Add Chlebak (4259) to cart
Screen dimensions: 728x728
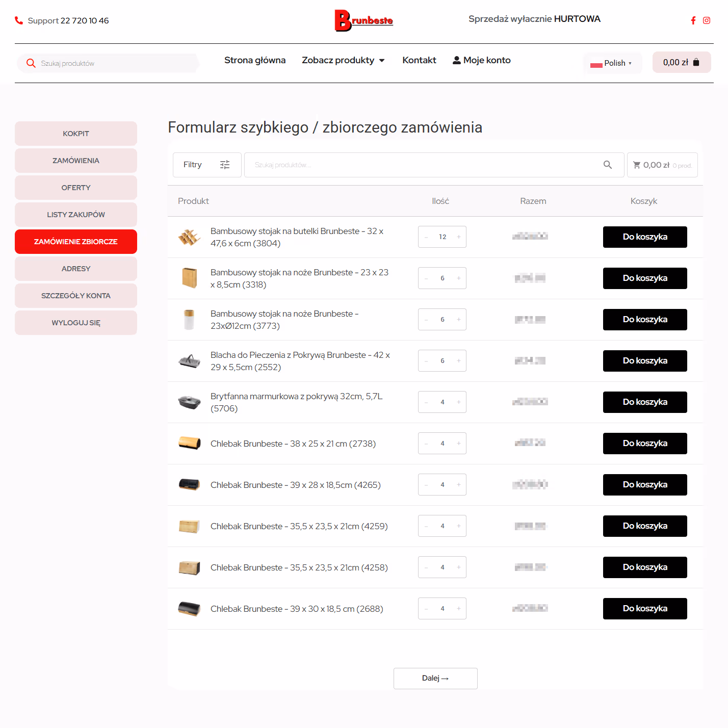[645, 526]
